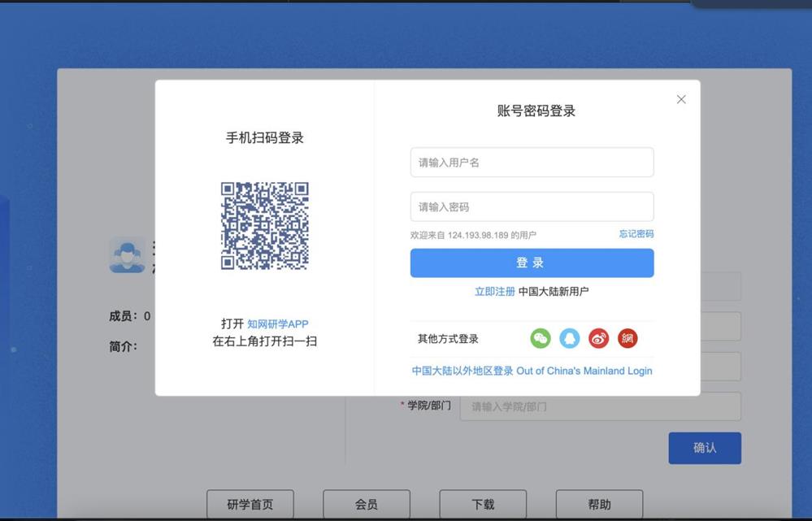Screen dimensions: 812x521
Task: Log in with the WeChat icon
Action: click(x=541, y=339)
